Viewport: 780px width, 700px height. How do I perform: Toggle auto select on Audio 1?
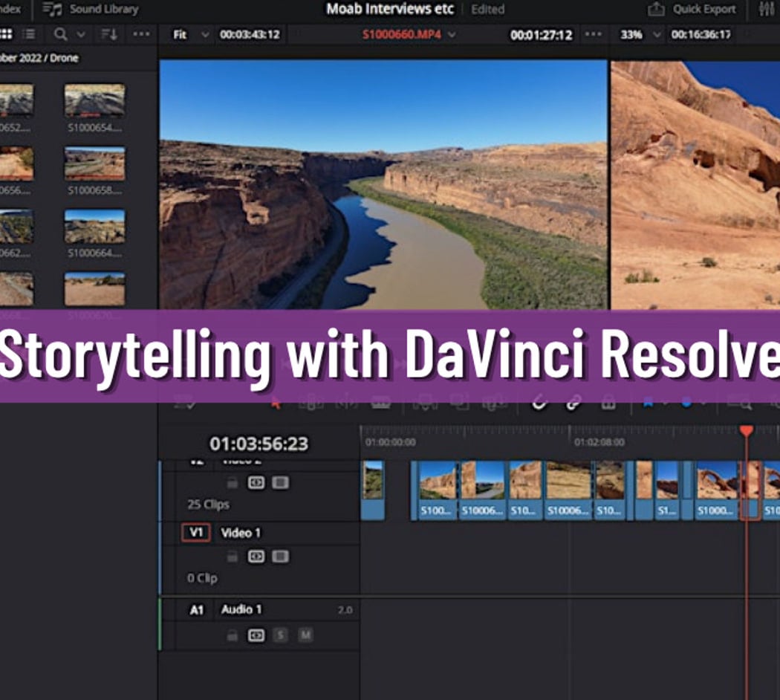(256, 635)
